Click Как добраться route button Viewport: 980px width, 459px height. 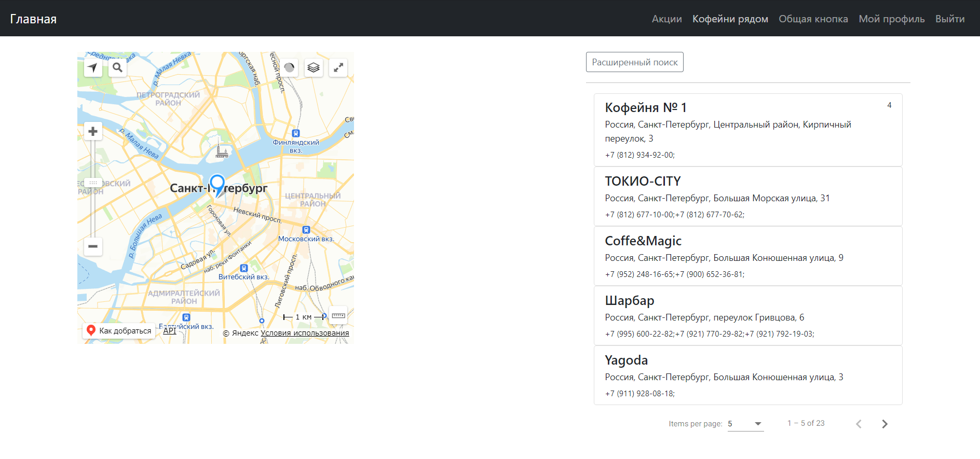(x=119, y=330)
